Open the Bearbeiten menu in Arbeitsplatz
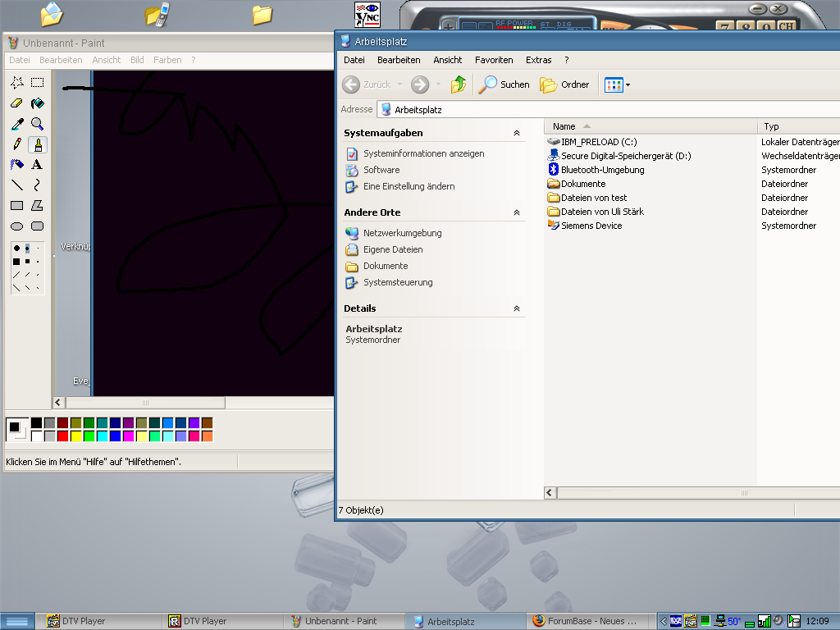This screenshot has width=840, height=630. [x=399, y=60]
